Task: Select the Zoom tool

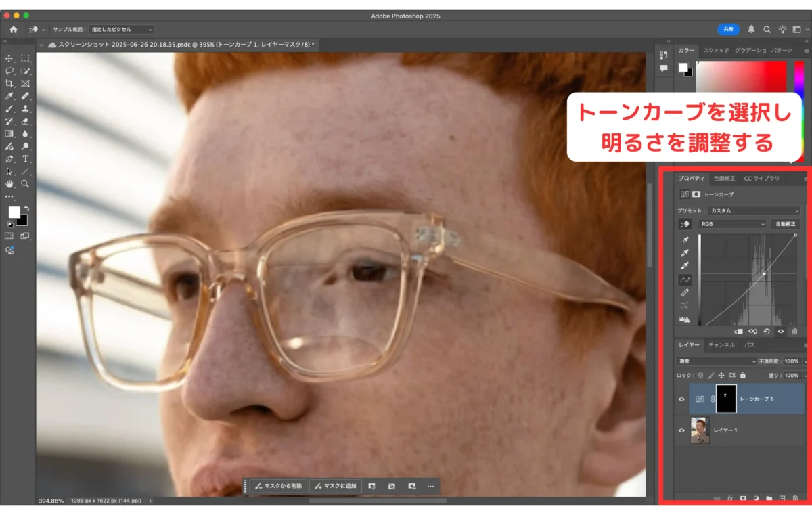Action: (x=25, y=184)
